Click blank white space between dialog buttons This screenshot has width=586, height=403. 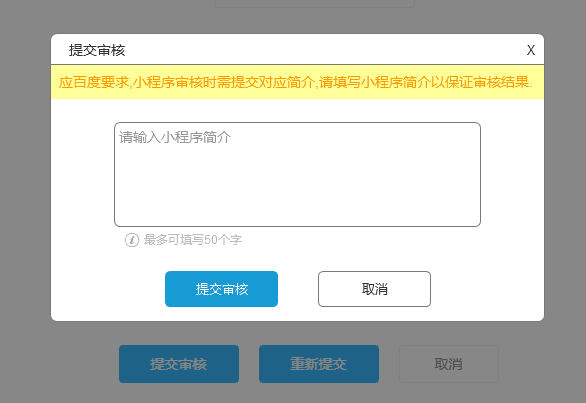298,289
